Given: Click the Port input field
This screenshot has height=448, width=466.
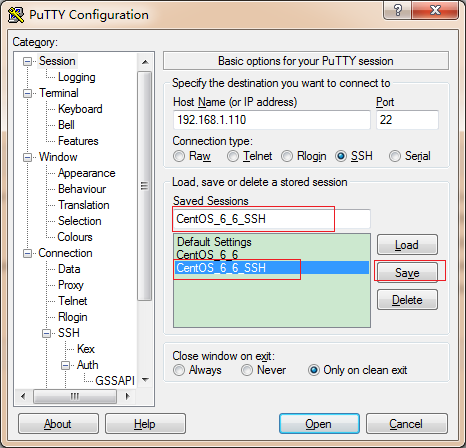Looking at the screenshot, I should (407, 120).
